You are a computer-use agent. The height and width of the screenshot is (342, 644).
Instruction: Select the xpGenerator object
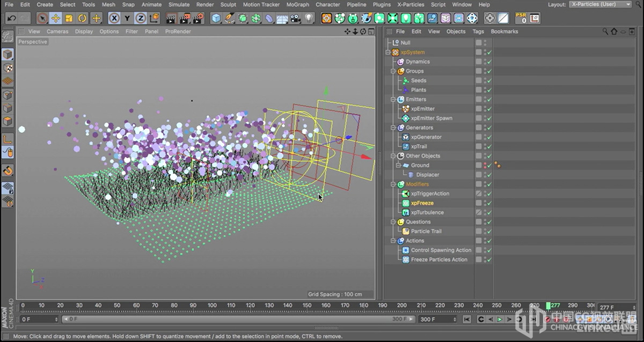coord(426,137)
